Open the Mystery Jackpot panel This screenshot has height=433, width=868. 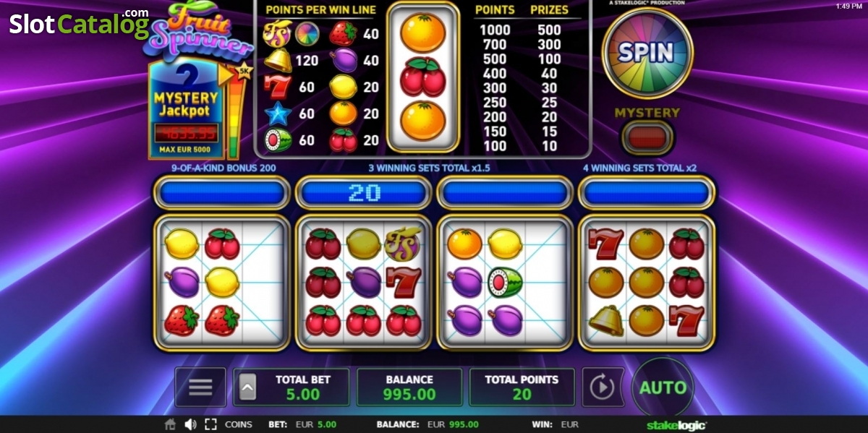click(184, 108)
